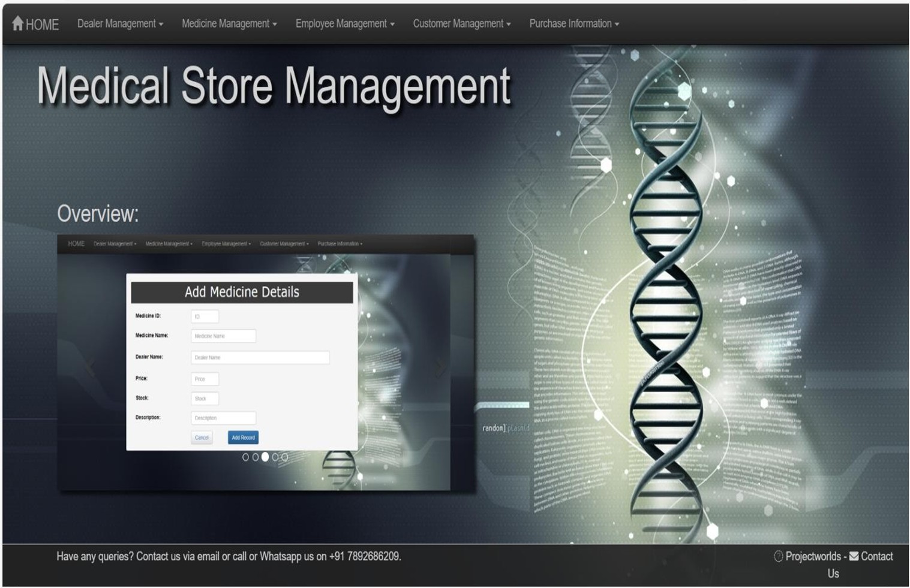Select the first carousel indicator dot

point(245,457)
